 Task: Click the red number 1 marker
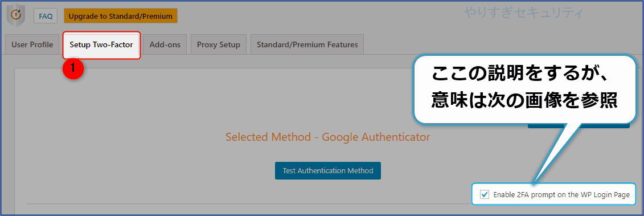[x=73, y=69]
